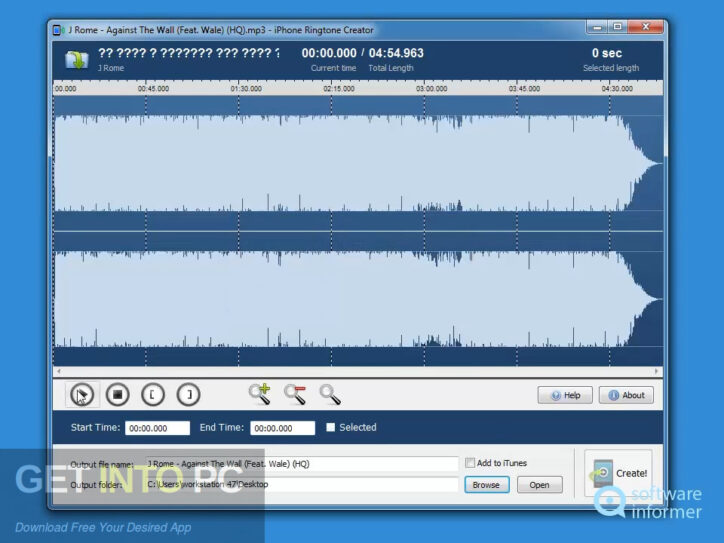Click the Start Time field
724x543 pixels.
157,428
